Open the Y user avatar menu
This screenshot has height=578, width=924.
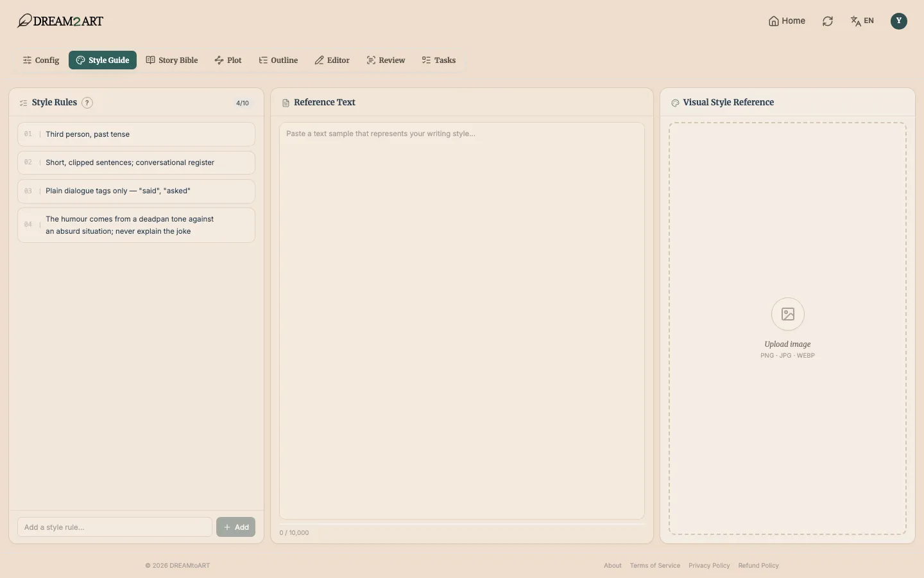click(x=899, y=21)
